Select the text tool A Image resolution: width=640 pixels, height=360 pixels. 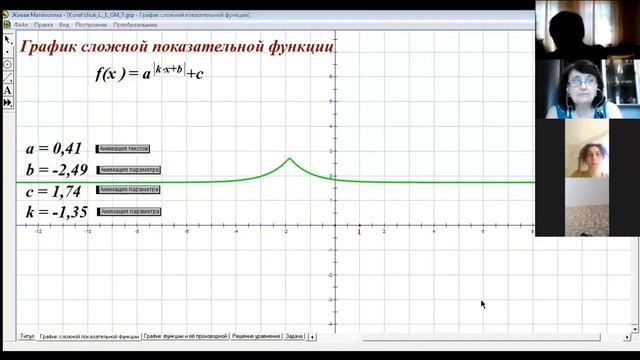coord(8,90)
